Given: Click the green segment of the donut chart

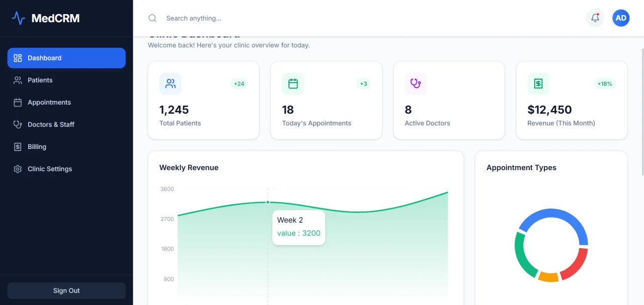Looking at the screenshot, I should tap(522, 256).
